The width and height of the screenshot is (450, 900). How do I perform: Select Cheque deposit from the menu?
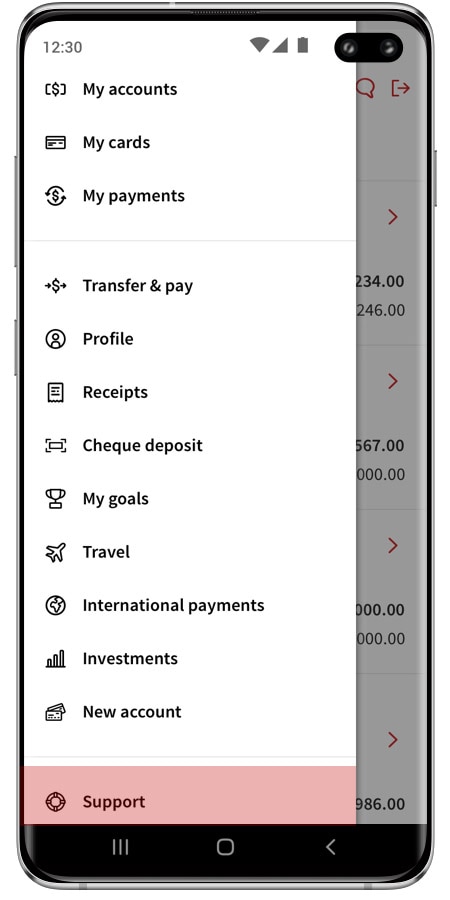point(190,445)
